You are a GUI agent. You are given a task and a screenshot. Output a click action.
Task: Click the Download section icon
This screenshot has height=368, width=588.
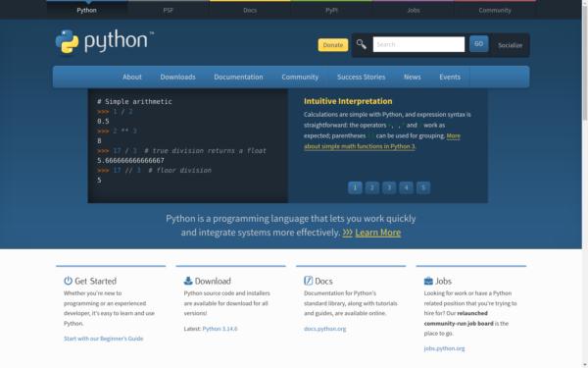(188, 281)
